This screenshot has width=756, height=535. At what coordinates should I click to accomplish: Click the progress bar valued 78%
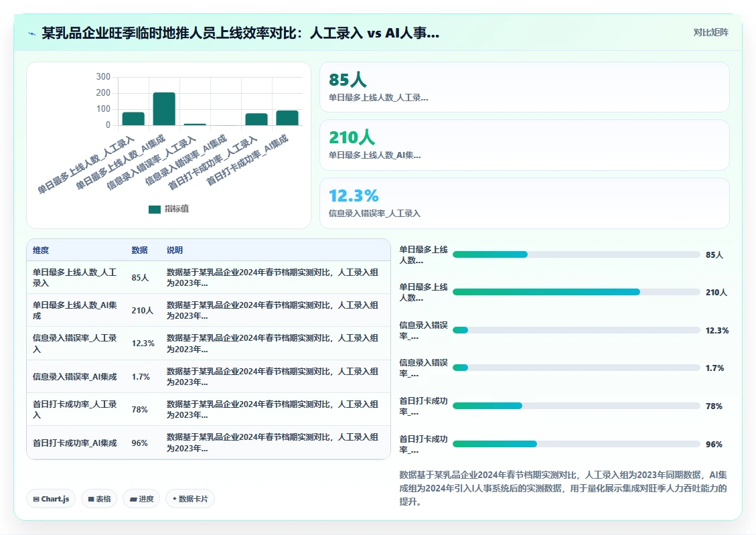pyautogui.click(x=576, y=406)
